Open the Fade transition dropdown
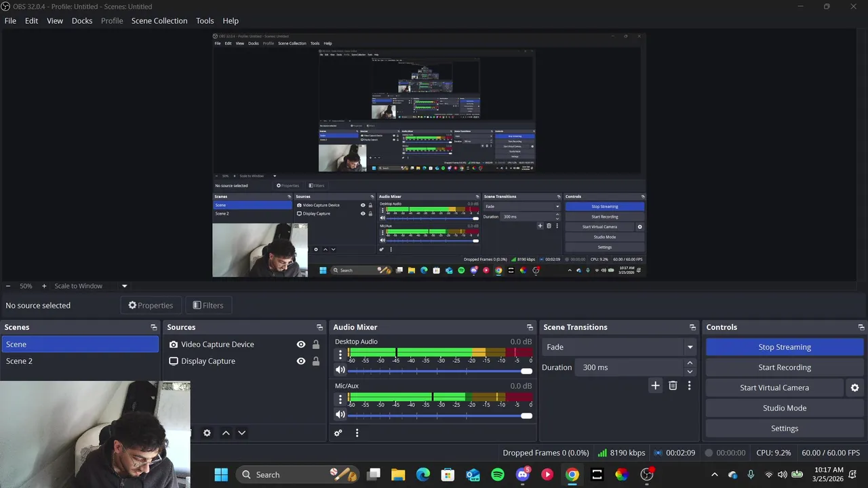This screenshot has width=868, height=488. click(x=620, y=347)
